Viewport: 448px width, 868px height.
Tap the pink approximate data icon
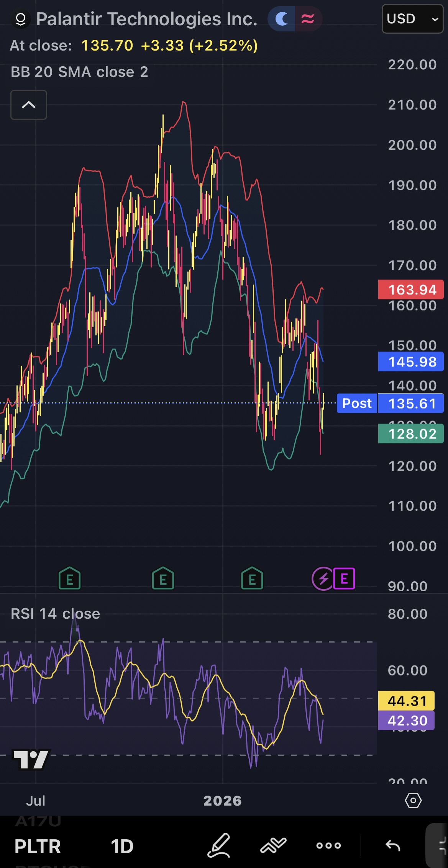click(308, 19)
